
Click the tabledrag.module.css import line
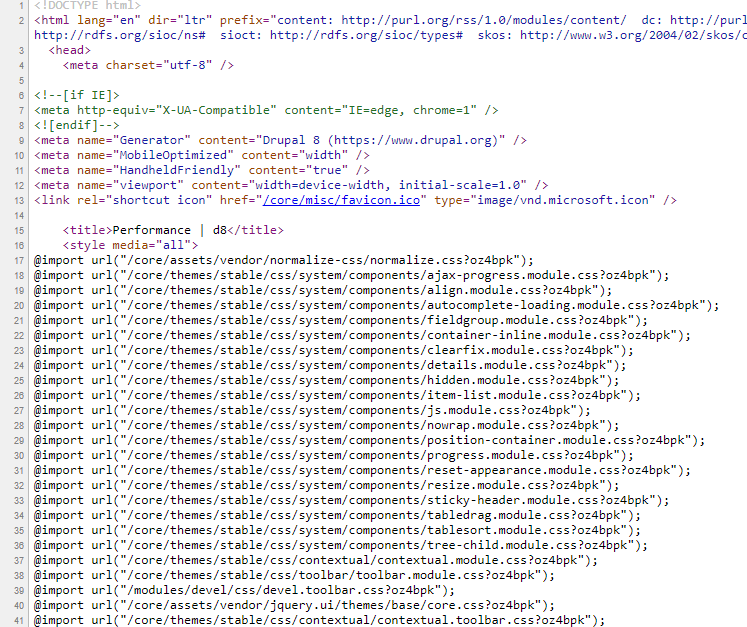[x=337, y=516]
